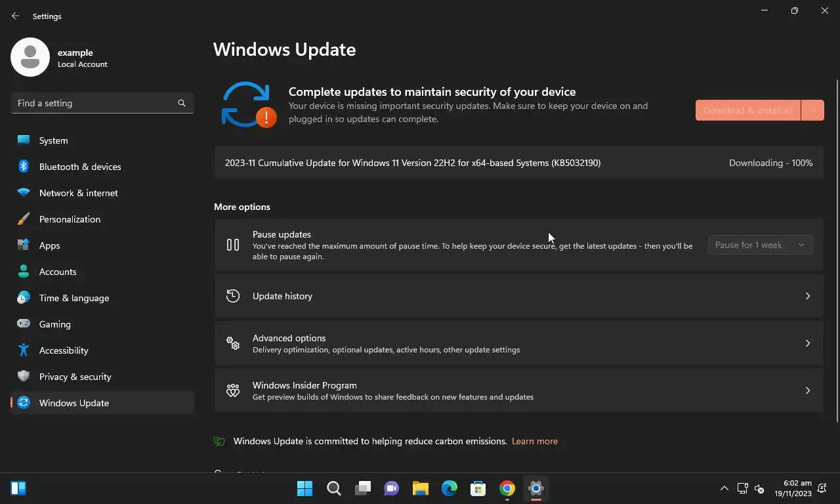
Task: Open Microsoft Store from taskbar
Action: pos(478,488)
